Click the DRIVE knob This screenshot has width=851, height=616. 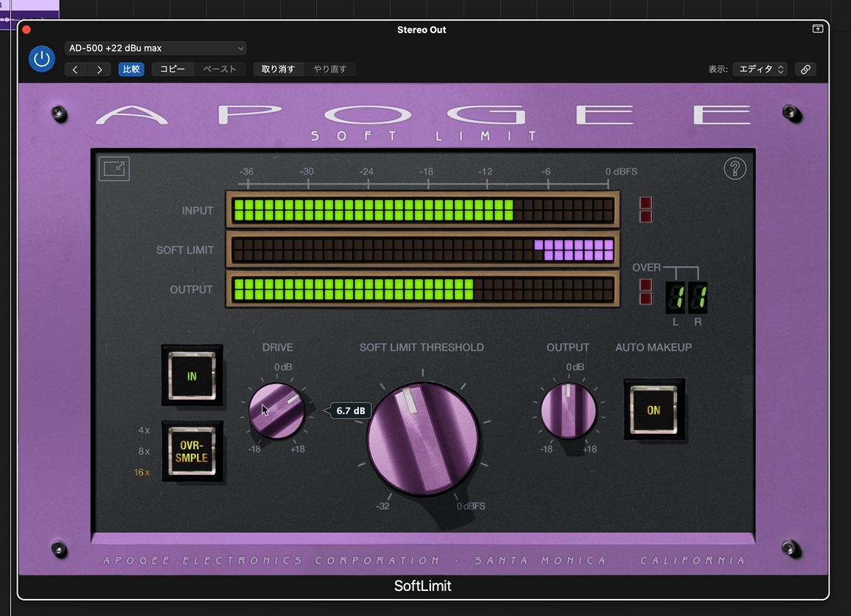click(277, 409)
